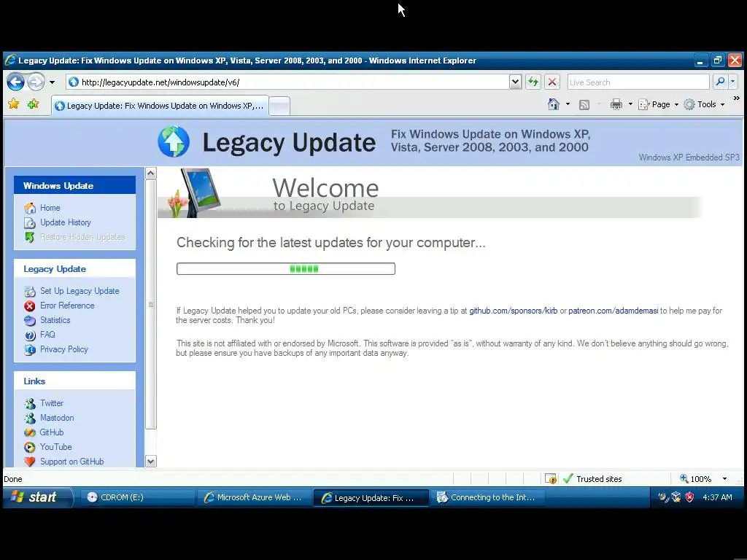Click Add to Favorites star-plus icon

[x=33, y=104]
